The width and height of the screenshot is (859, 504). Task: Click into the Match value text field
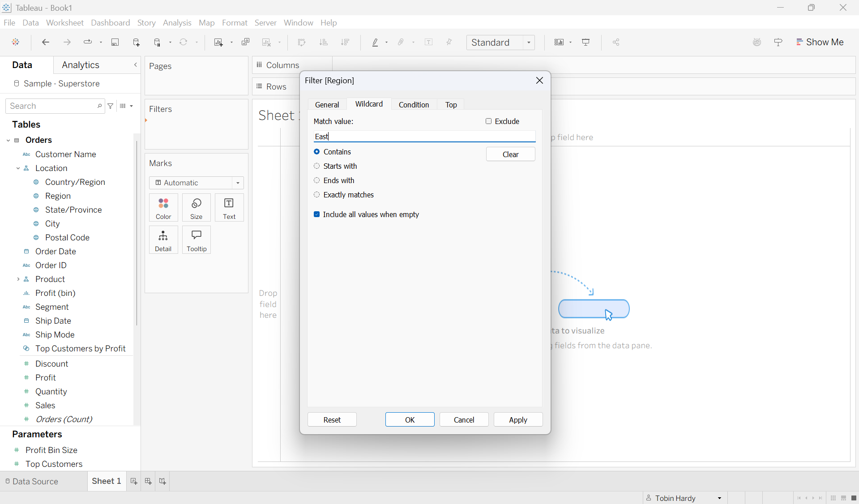click(x=424, y=137)
